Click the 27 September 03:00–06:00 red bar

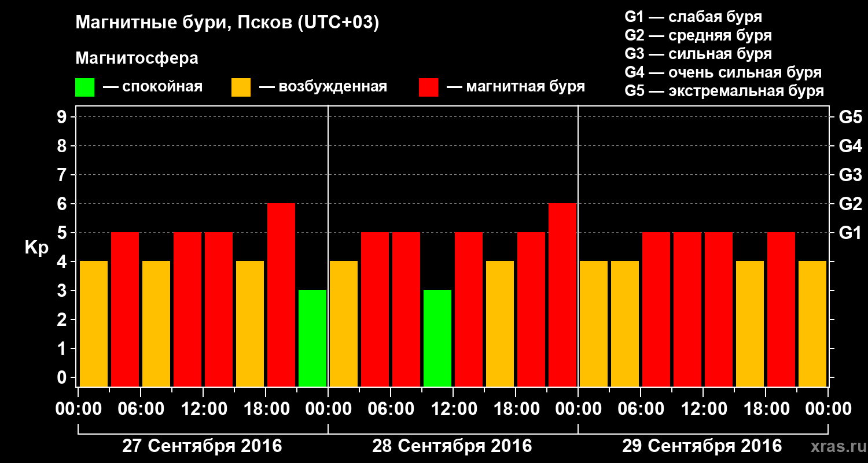pos(125,309)
